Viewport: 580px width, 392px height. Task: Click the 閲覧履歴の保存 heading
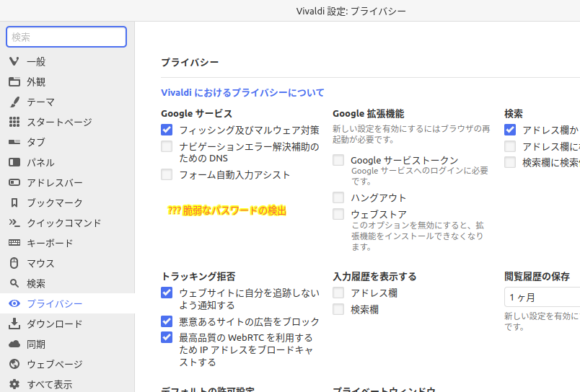(x=537, y=277)
